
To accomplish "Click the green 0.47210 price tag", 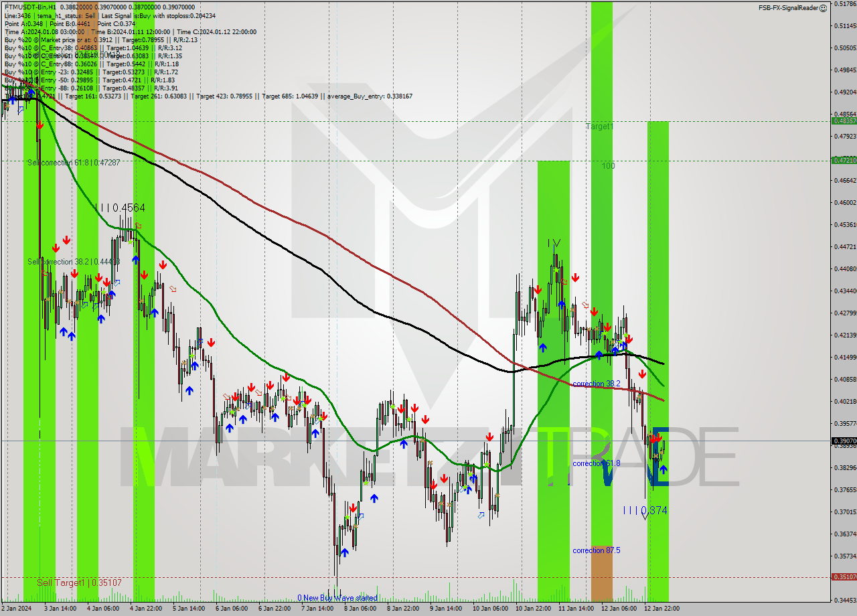I will click(x=844, y=160).
